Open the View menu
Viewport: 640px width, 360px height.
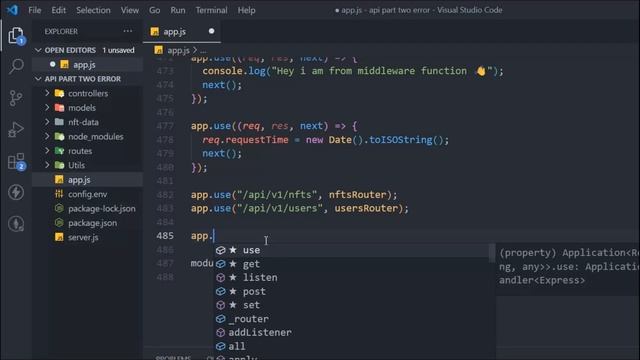pyautogui.click(x=129, y=10)
